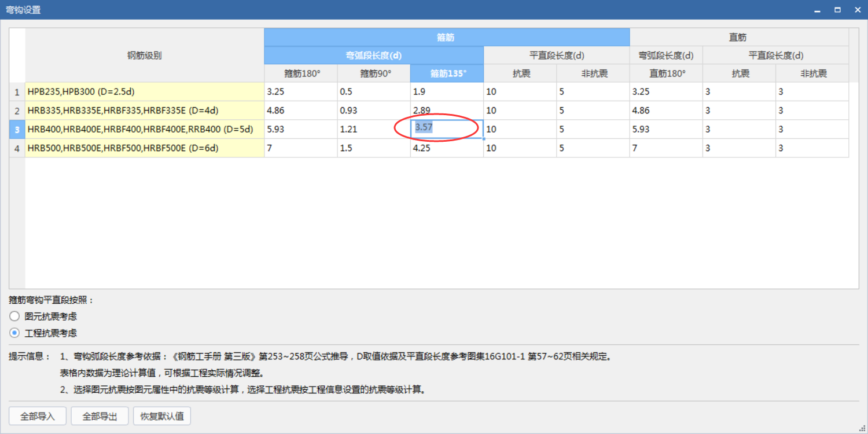Click the 1.21 cell in row 3
The height and width of the screenshot is (434, 868).
click(x=374, y=129)
